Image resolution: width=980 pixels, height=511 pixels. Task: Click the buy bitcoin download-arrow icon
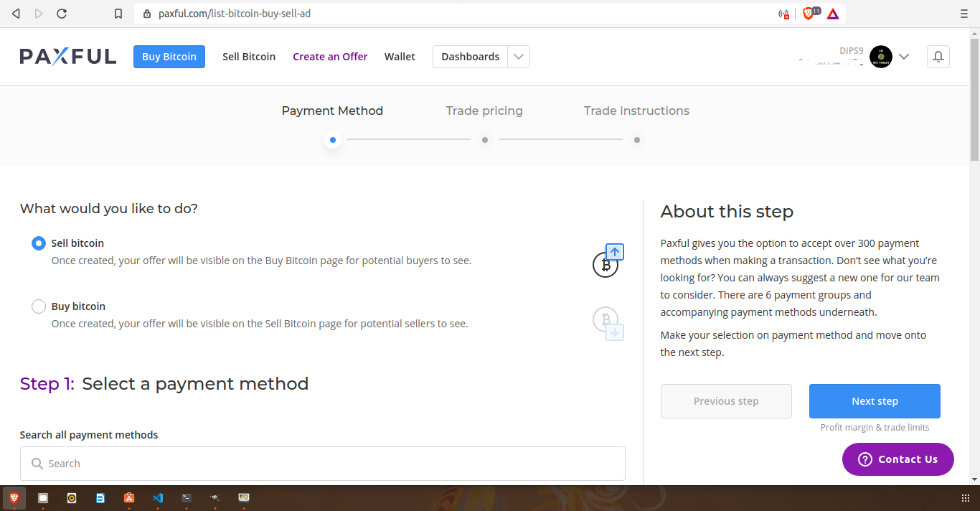coord(608,324)
